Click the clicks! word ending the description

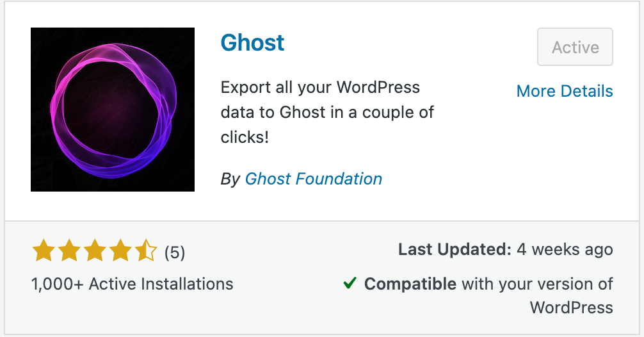(245, 137)
